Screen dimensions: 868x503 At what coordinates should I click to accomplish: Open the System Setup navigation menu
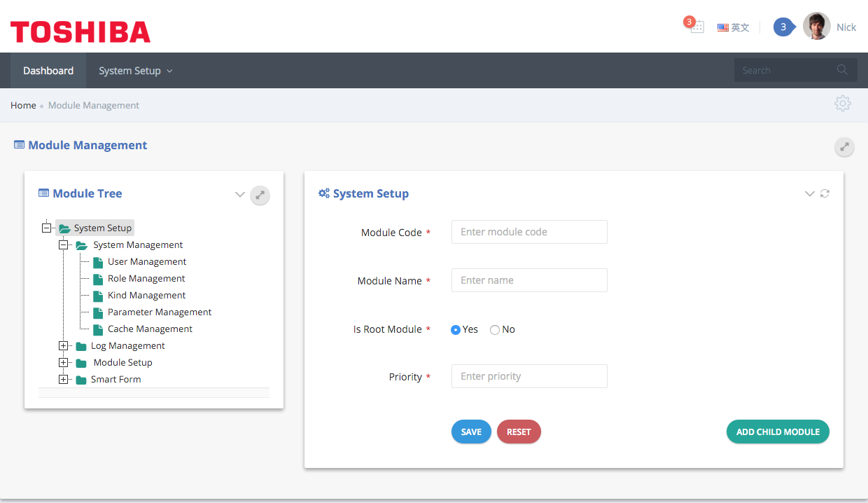pyautogui.click(x=135, y=71)
